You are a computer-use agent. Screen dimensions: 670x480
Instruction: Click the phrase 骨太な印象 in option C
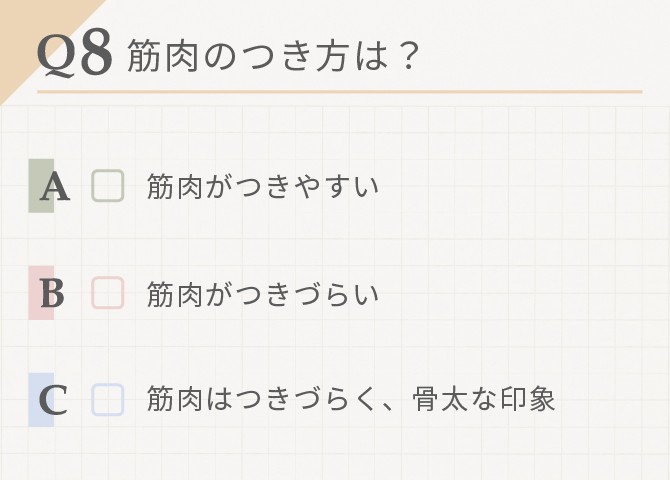coord(484,399)
